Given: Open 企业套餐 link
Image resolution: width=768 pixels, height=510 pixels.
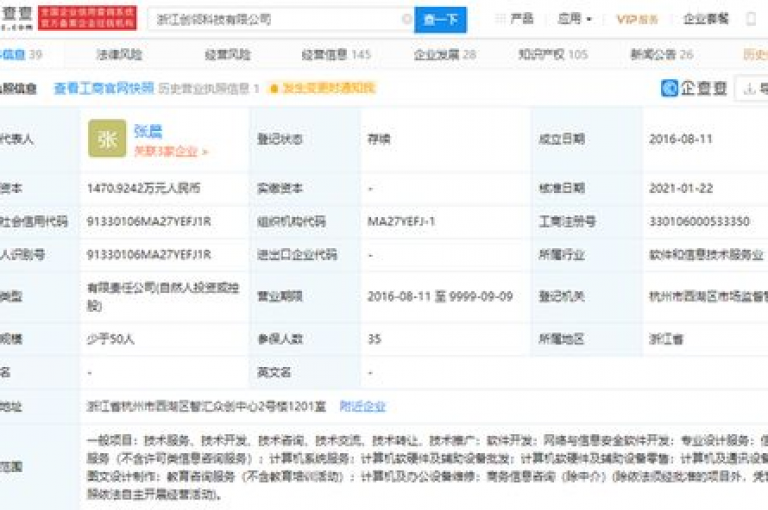Looking at the screenshot, I should pyautogui.click(x=706, y=19).
